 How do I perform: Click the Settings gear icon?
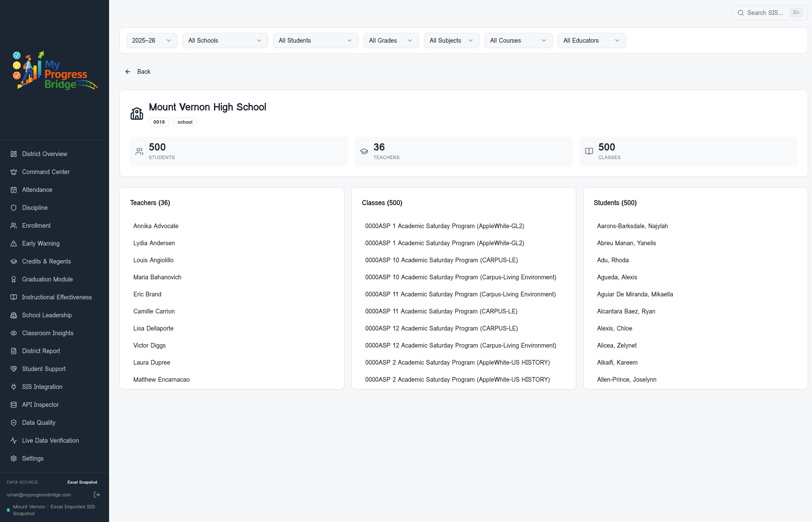[14, 458]
